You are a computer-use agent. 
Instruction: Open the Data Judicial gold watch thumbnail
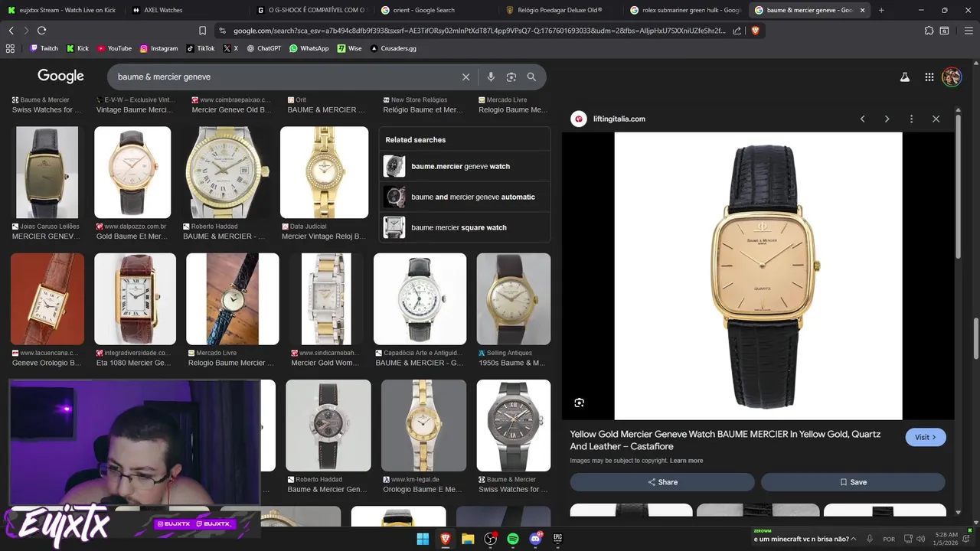(324, 172)
